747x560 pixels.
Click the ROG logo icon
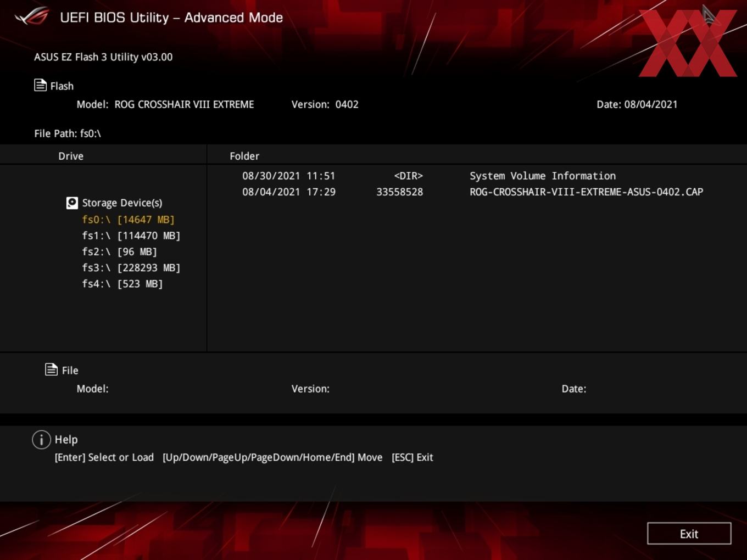pyautogui.click(x=32, y=16)
